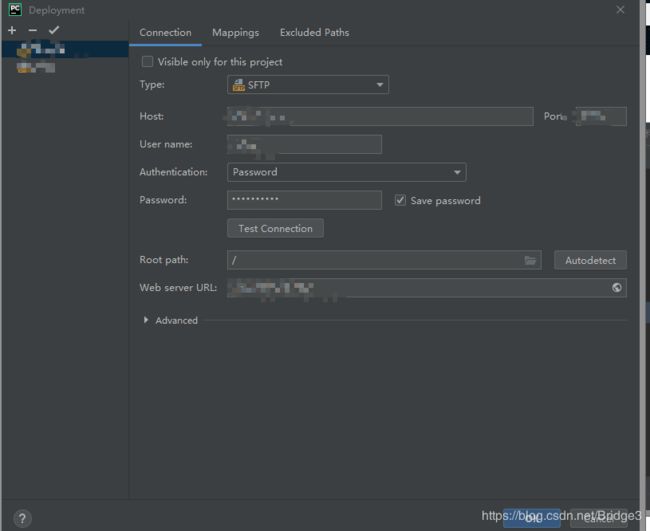Click the Autodetect button
The width and height of the screenshot is (650, 531).
[590, 260]
